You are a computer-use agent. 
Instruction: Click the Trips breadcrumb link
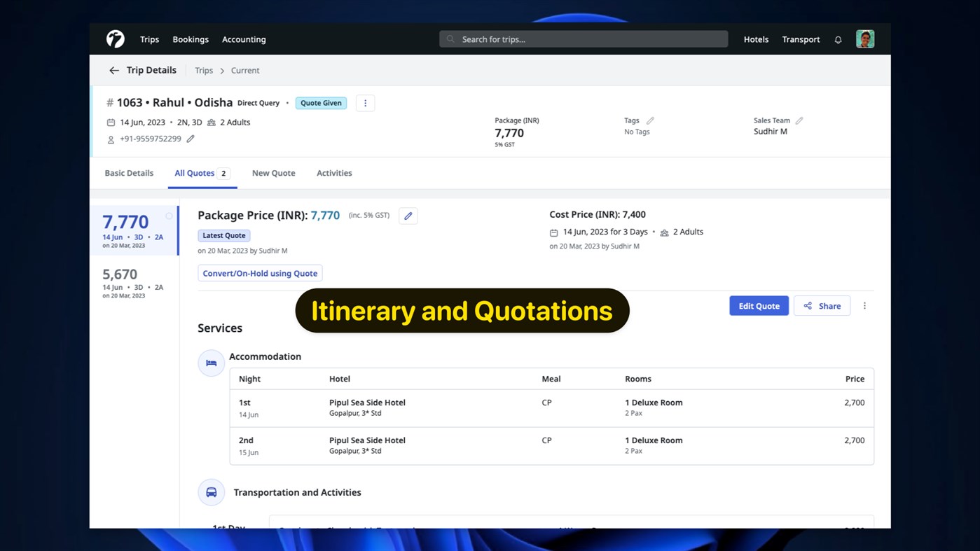click(204, 71)
